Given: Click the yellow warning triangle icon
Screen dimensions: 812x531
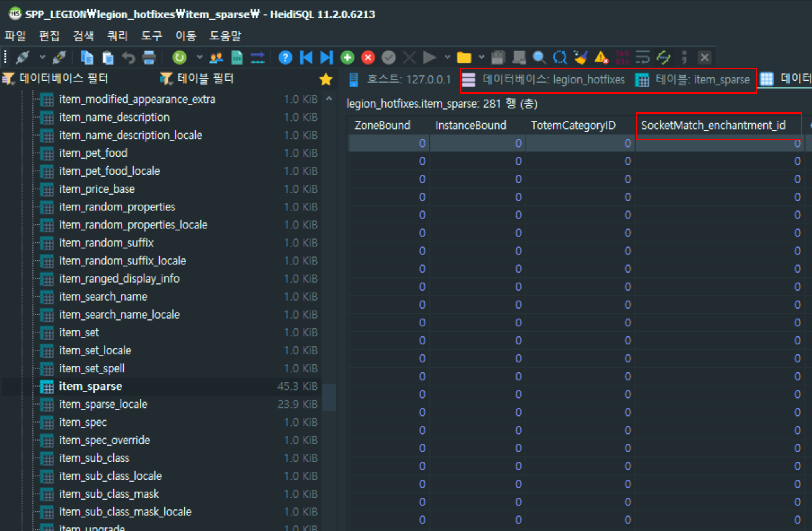Looking at the screenshot, I should tap(601, 57).
